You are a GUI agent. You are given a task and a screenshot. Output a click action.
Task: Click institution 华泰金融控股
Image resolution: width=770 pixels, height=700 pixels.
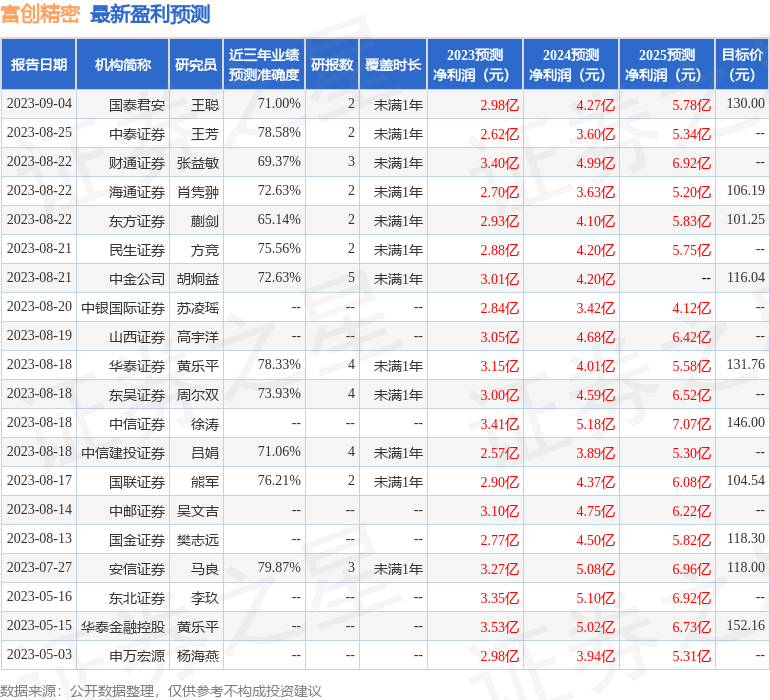123,626
